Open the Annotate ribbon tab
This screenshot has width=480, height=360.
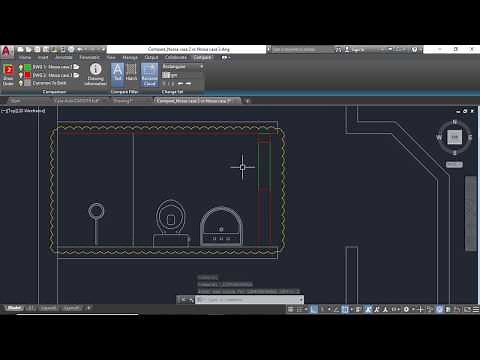click(x=64, y=57)
